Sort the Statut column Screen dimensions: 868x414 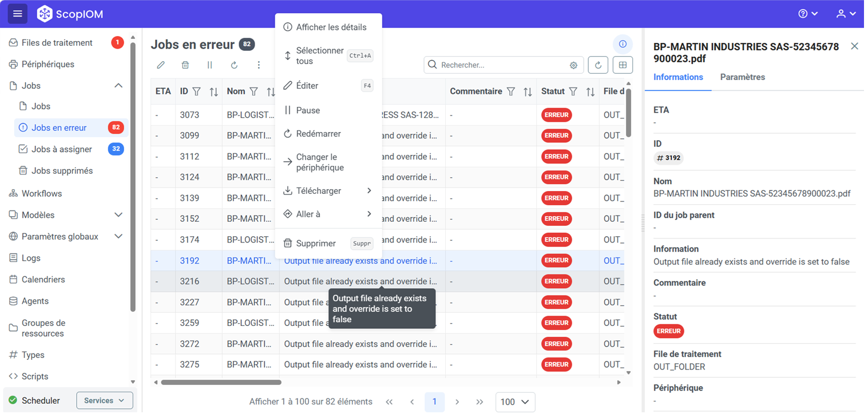point(590,91)
